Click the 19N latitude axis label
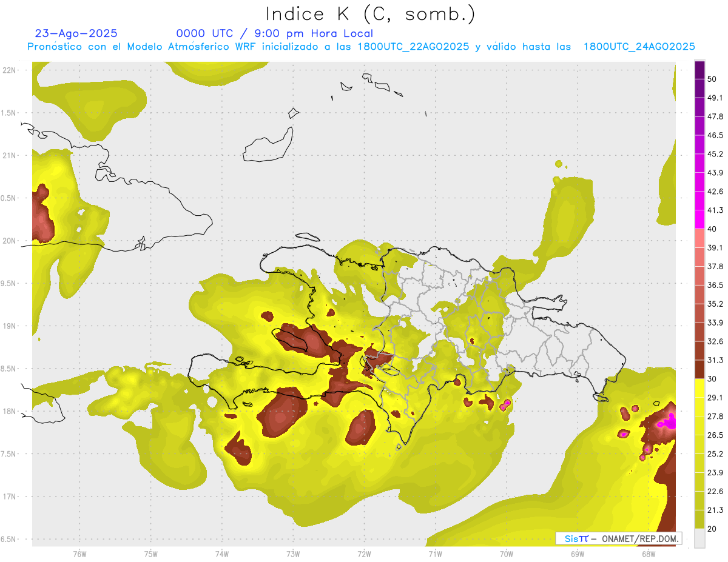This screenshot has width=728, height=562. coord(9,326)
